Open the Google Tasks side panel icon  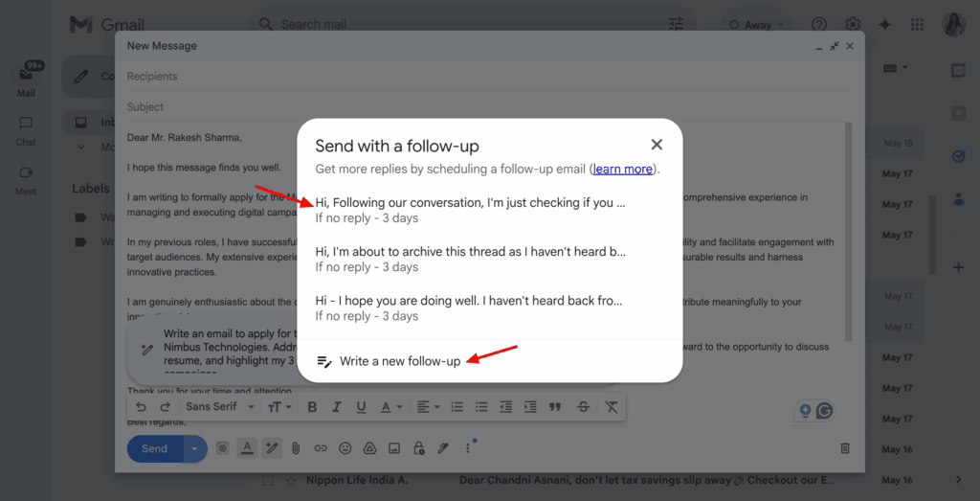point(958,156)
